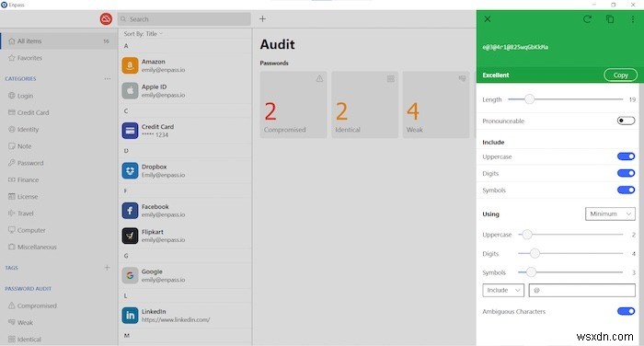Click emily@enpass.io under Amazon
Screen dimensions: 644x346
[x=163, y=70]
